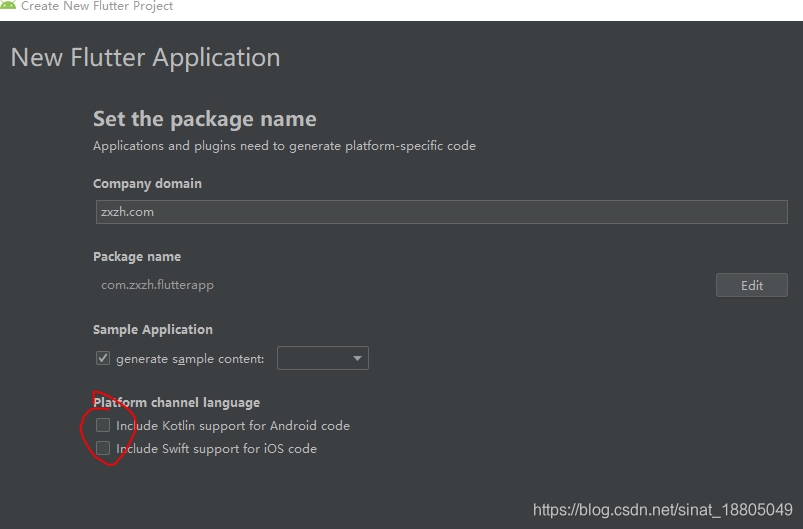Click the package name text com.zxzh.flutterapp
This screenshot has height=529, width=803.
click(157, 285)
